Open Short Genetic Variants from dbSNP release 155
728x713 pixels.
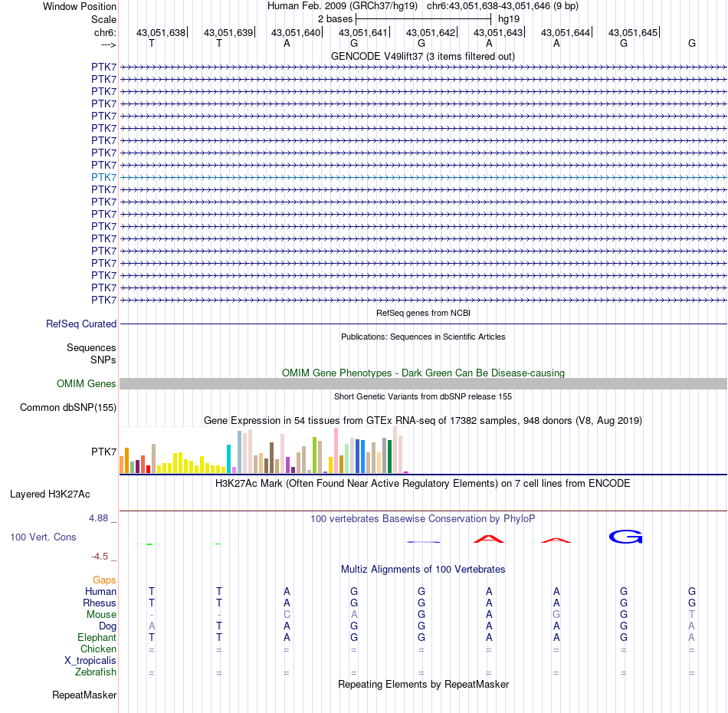pos(423,396)
